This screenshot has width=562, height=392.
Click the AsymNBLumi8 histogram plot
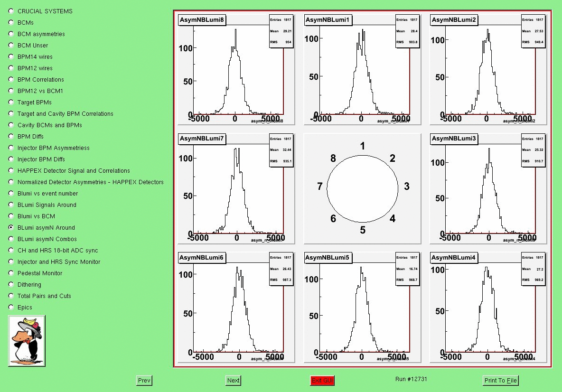236,69
